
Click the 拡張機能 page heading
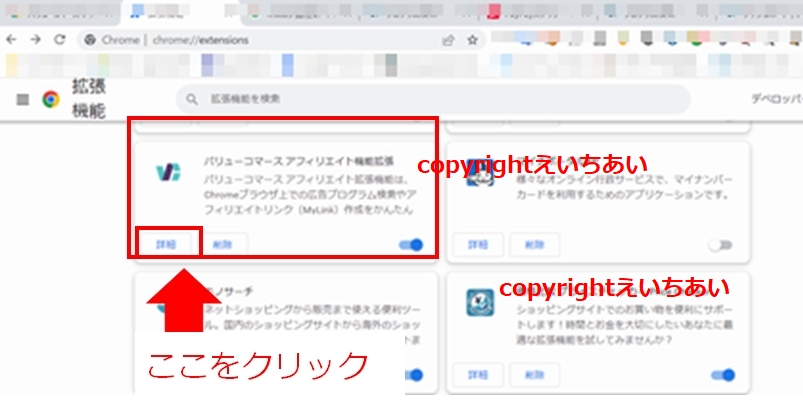(x=89, y=99)
